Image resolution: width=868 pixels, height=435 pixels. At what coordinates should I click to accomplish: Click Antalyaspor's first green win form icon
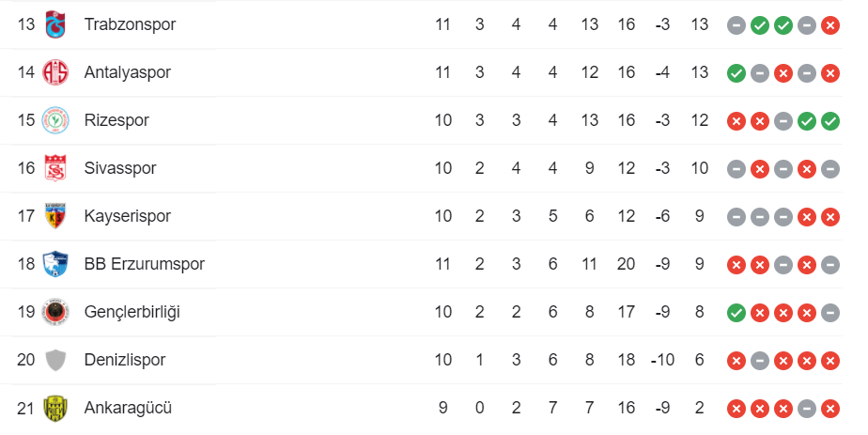coord(736,72)
